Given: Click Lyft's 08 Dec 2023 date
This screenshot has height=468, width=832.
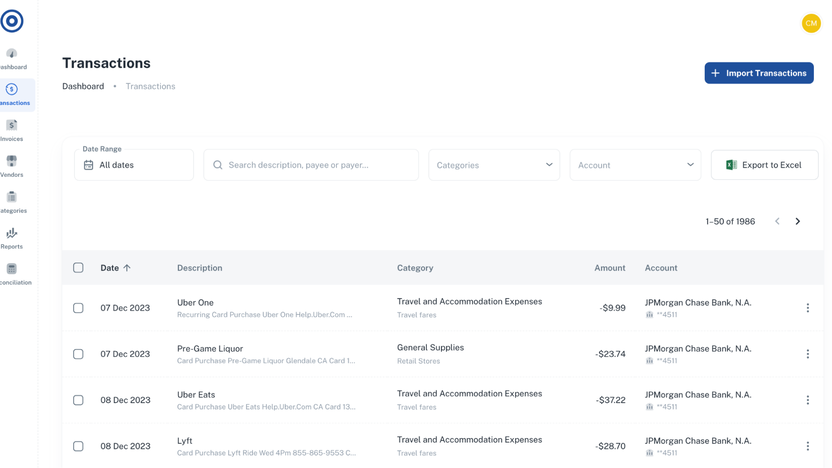Looking at the screenshot, I should [125, 446].
